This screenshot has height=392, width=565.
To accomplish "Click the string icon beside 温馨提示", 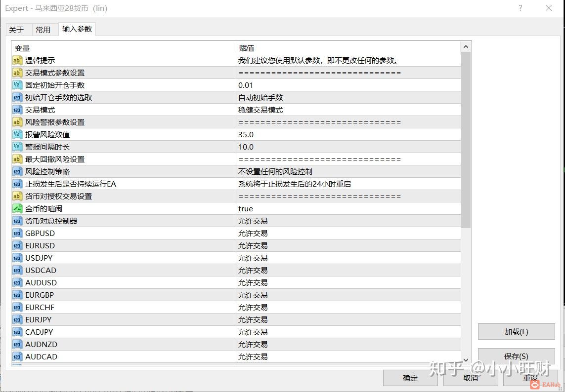I will click(17, 60).
